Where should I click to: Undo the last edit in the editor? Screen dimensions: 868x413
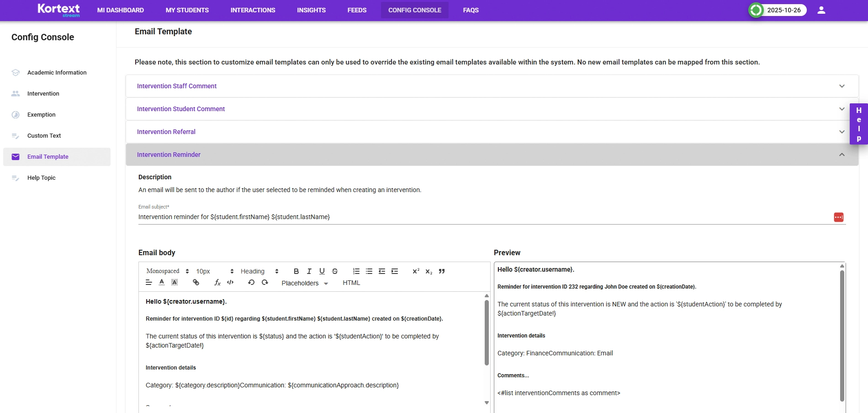point(251,282)
